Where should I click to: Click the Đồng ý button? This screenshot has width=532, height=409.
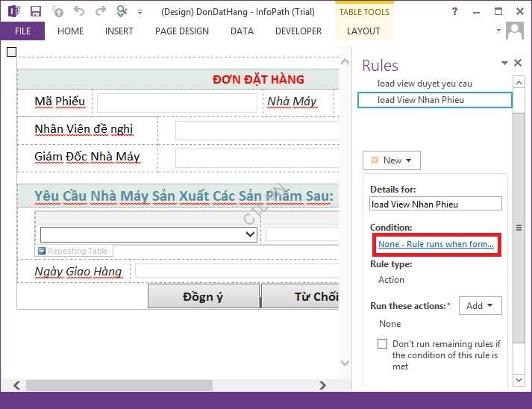[203, 296]
